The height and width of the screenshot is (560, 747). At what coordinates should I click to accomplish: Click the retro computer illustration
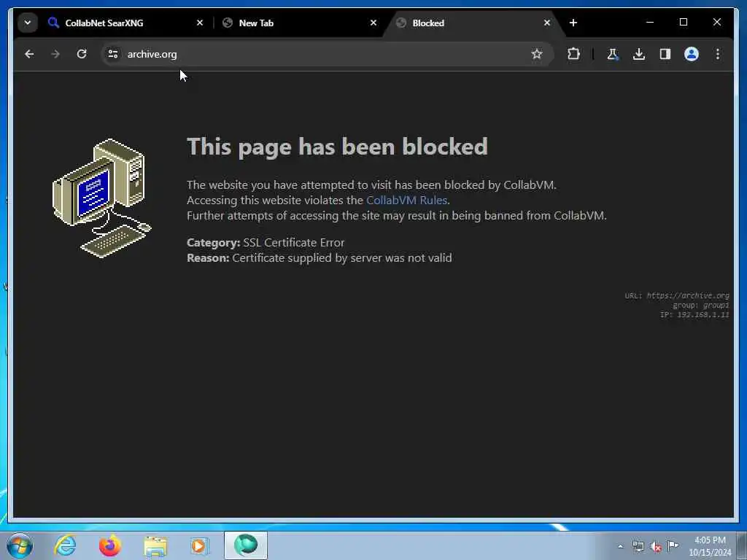point(102,198)
